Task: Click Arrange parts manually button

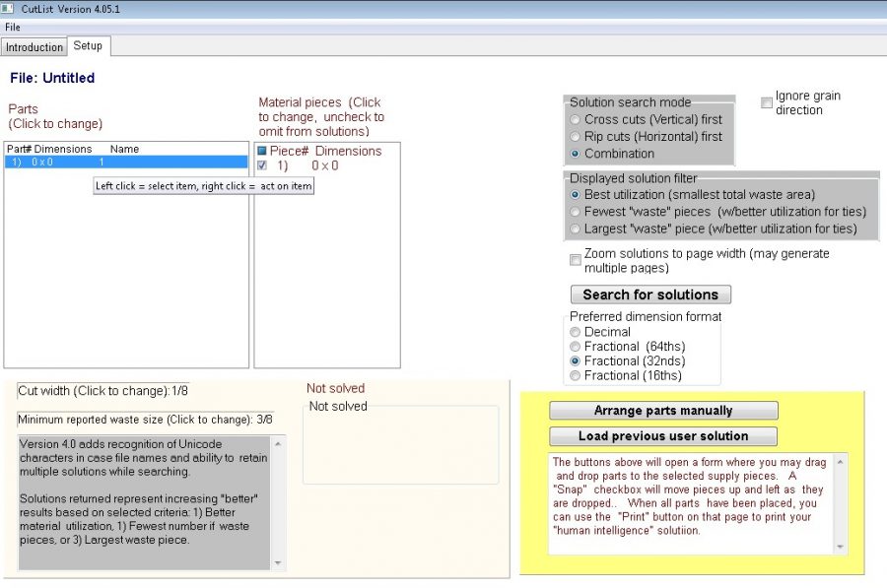Action: tap(663, 411)
